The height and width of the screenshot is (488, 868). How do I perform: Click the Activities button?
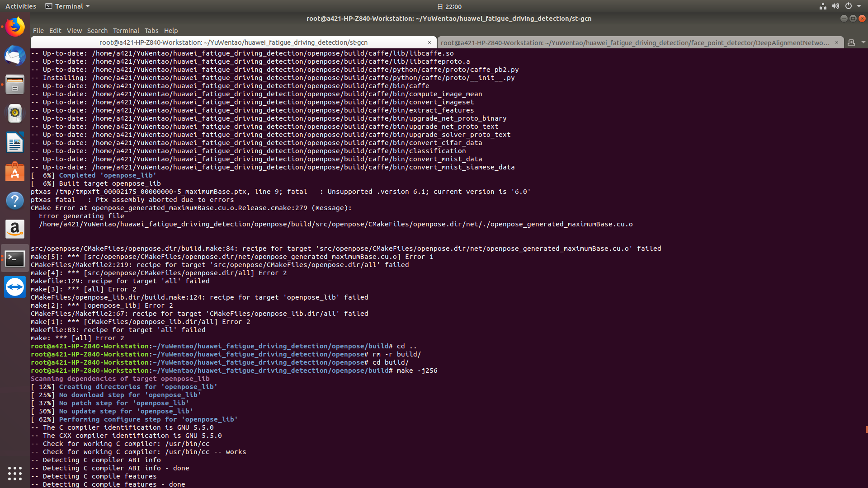pos(21,6)
